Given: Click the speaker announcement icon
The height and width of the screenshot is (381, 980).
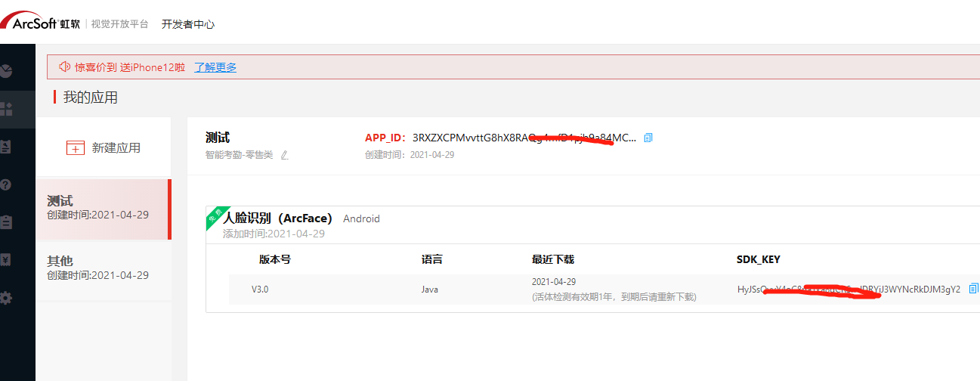Looking at the screenshot, I should coord(65,67).
